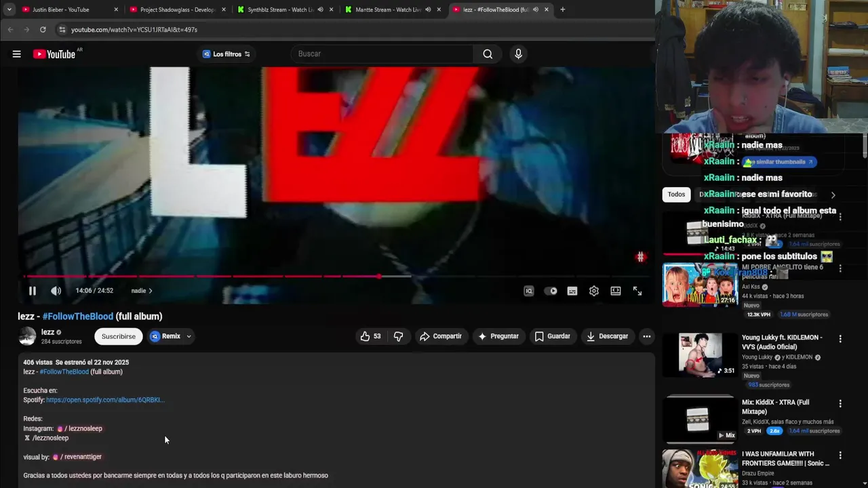Click the search magnifier button
The image size is (868, 488).
click(488, 54)
